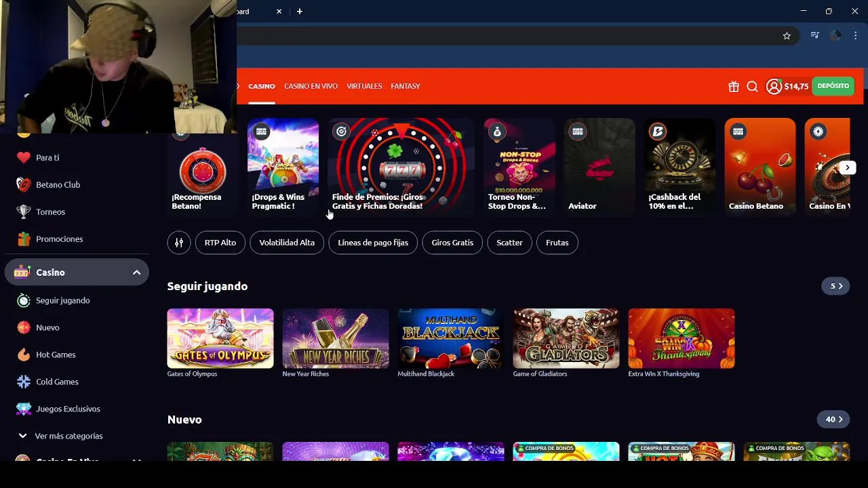Click the $14,75 balance
The width and height of the screenshot is (868, 488).
coord(796,87)
